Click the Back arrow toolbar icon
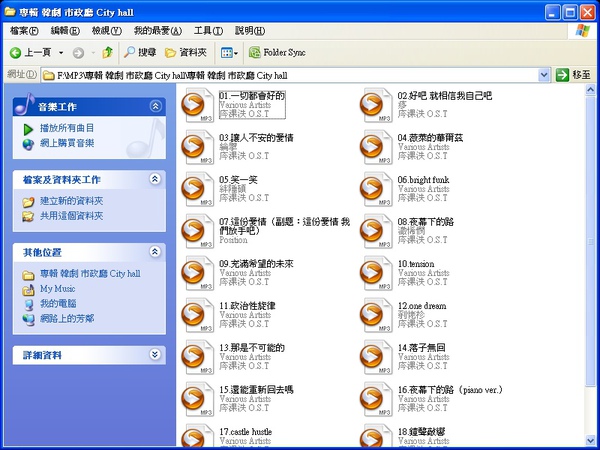The image size is (600, 450). 16,52
